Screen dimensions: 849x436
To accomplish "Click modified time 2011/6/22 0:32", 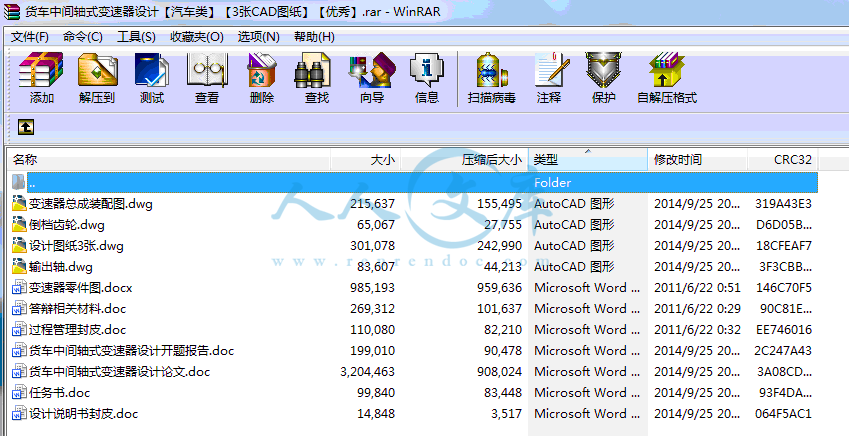I will pyautogui.click(x=697, y=329).
